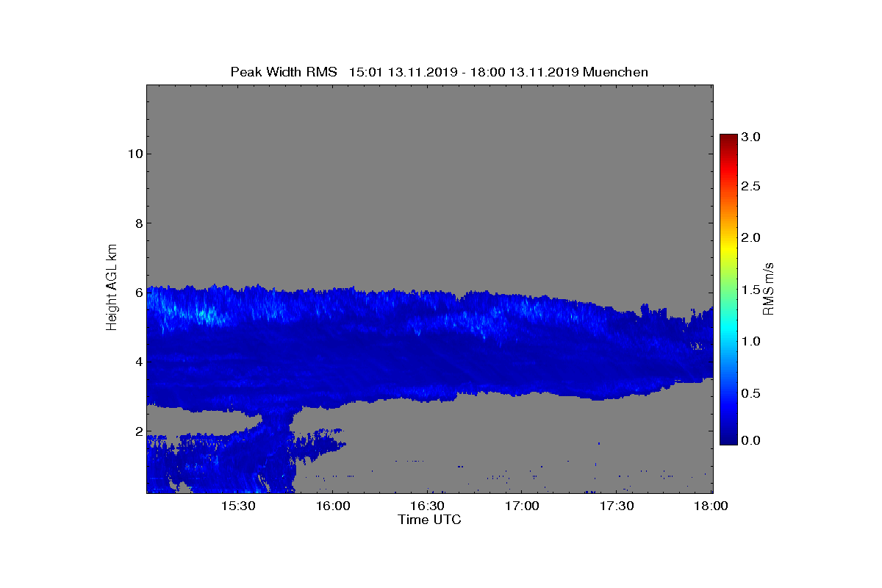Click the plot title 'Peak Width RMS'
The width and height of the screenshot is (882, 588).
[284, 72]
